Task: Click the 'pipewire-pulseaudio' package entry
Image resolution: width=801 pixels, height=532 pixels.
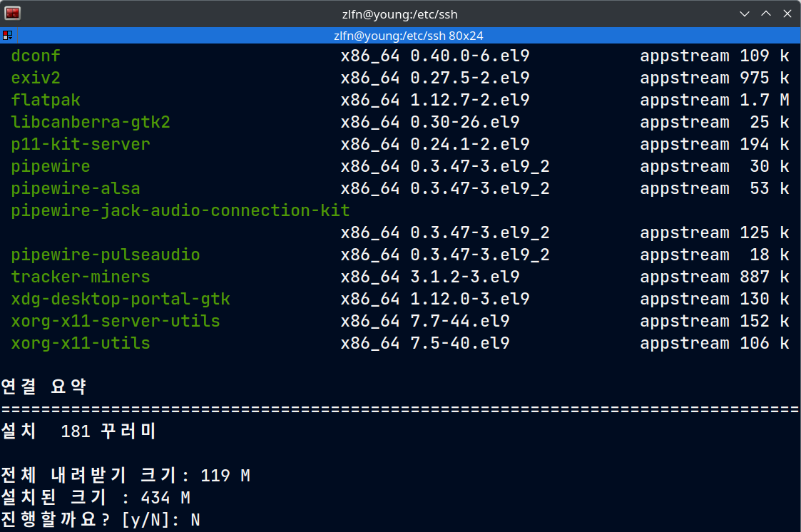Action: (105, 255)
